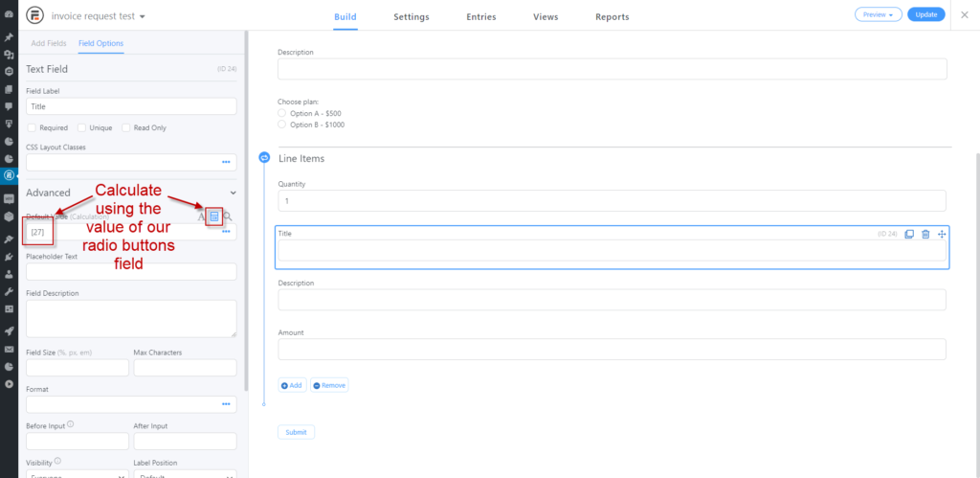
Task: Duplicate the Title field with copy icon
Action: click(909, 234)
